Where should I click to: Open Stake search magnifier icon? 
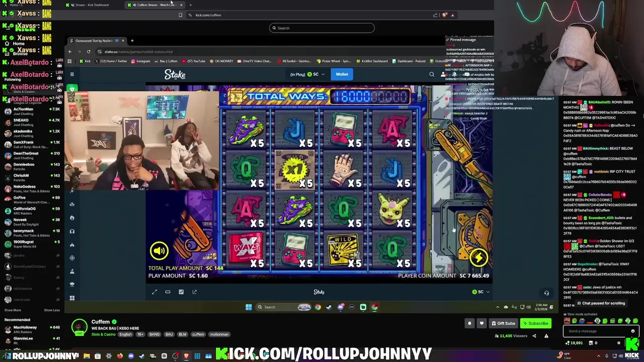coord(432,74)
